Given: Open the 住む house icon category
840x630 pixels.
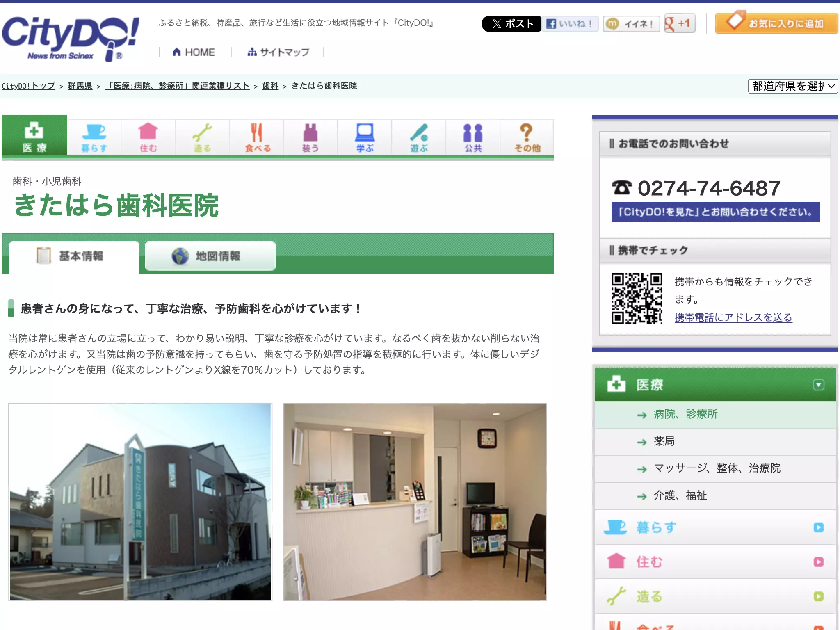Looking at the screenshot, I should 148,137.
